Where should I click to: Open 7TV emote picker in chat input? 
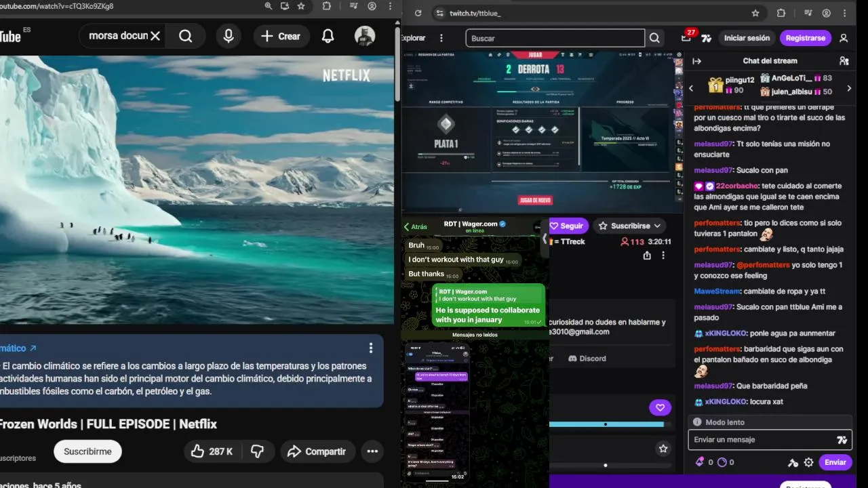pos(842,440)
